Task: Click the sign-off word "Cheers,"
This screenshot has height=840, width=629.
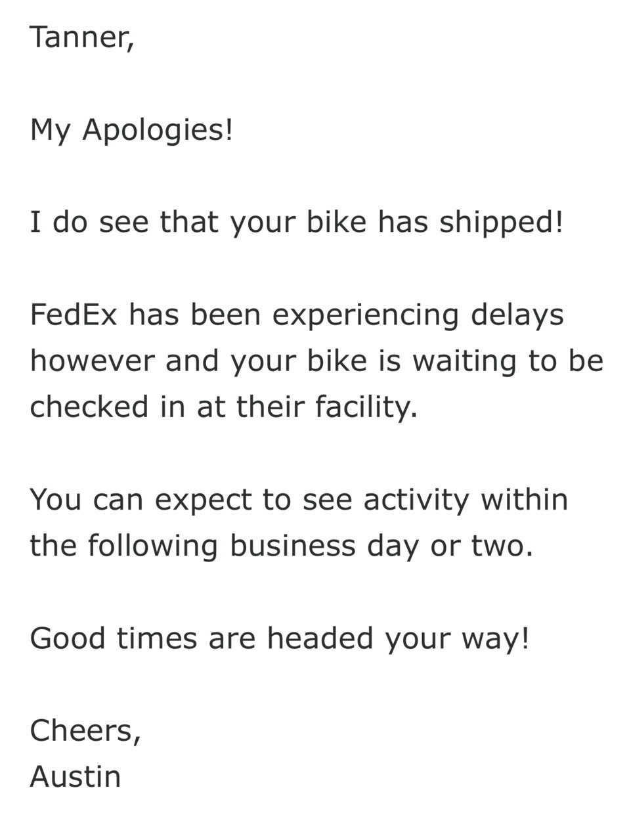Action: pyautogui.click(x=85, y=731)
